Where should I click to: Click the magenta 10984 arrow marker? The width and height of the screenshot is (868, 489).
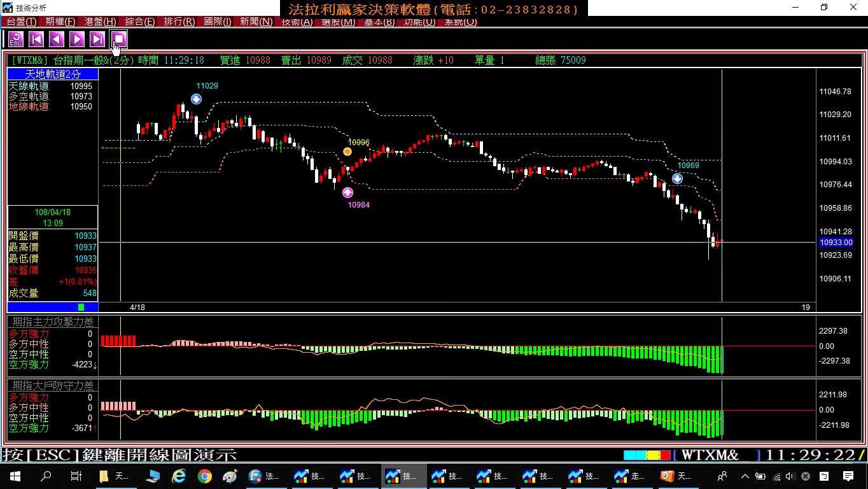(x=347, y=192)
